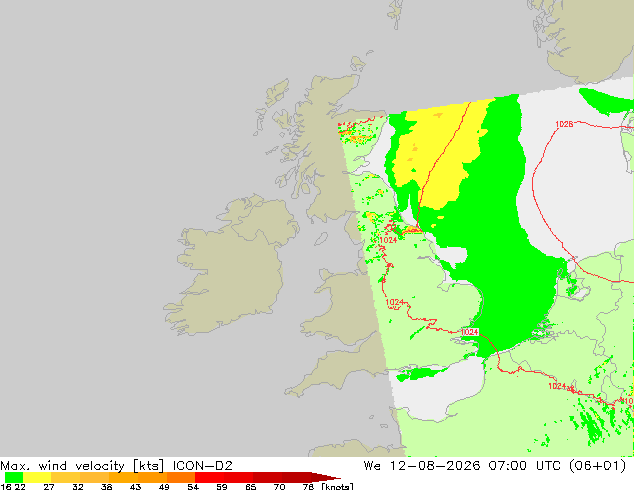Viewport: 634px width, 490px height.
Task: Click the legend value '32'
Action: pos(78,487)
